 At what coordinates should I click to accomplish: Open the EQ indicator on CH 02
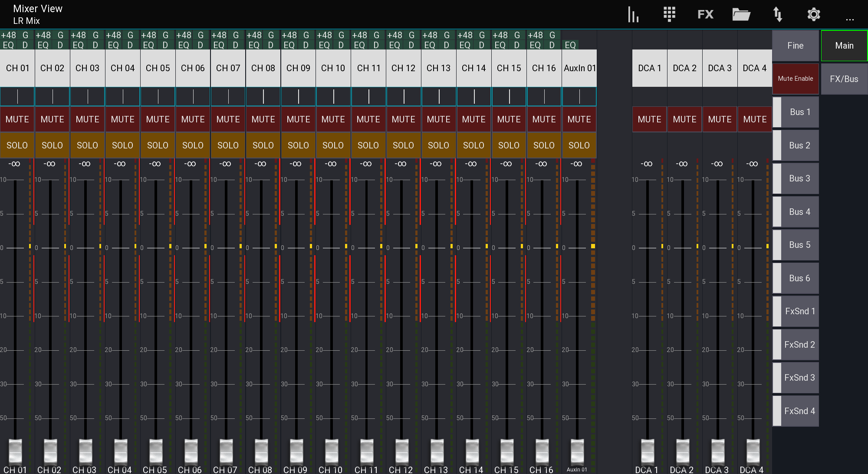(x=44, y=44)
